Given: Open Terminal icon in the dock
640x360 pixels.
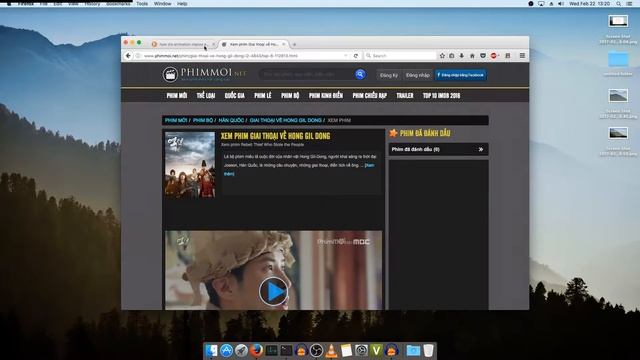Looking at the screenshot, I should pos(286,350).
